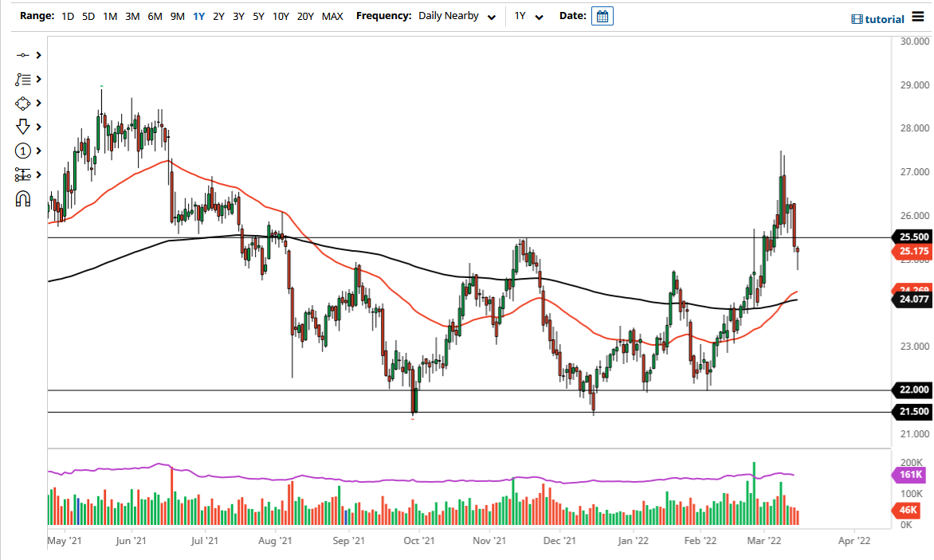Click the Jul '21 date axis label

click(x=204, y=541)
